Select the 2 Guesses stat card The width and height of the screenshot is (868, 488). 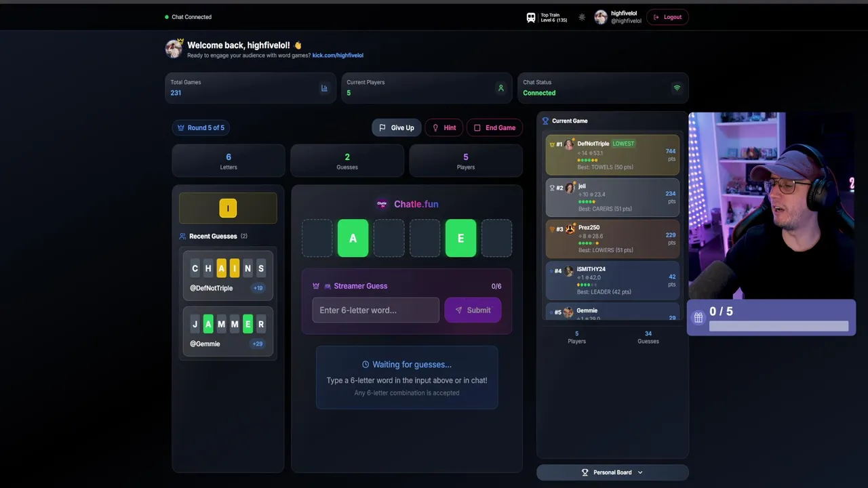click(x=347, y=161)
